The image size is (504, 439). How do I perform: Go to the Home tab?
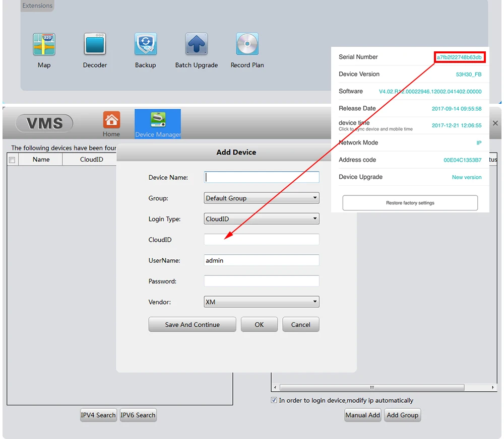(111, 124)
